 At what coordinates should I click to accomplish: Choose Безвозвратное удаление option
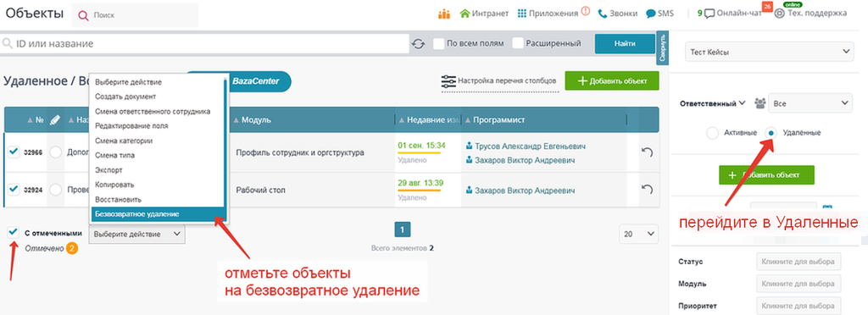(x=157, y=214)
